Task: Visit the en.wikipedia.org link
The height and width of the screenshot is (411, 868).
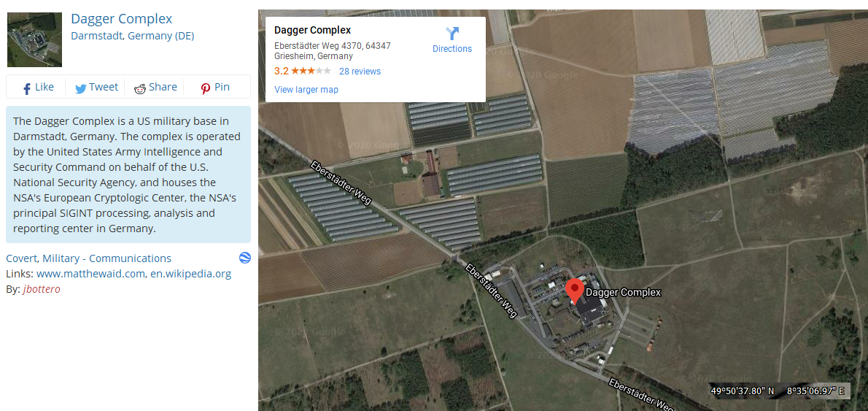Action: pyautogui.click(x=191, y=274)
